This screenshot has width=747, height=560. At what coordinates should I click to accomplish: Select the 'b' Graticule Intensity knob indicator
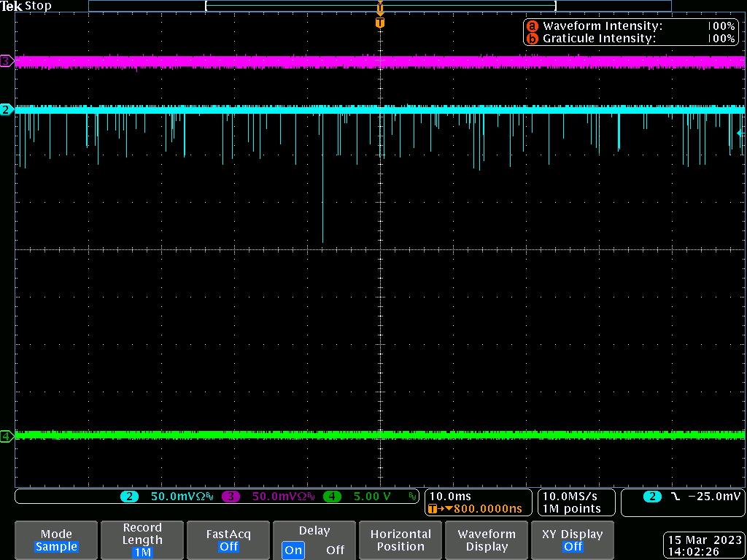[532, 39]
